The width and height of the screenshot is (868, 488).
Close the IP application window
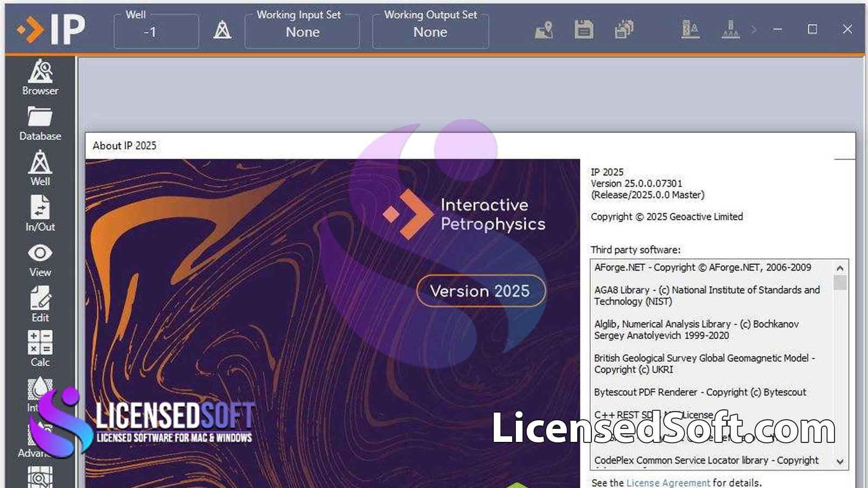847,29
